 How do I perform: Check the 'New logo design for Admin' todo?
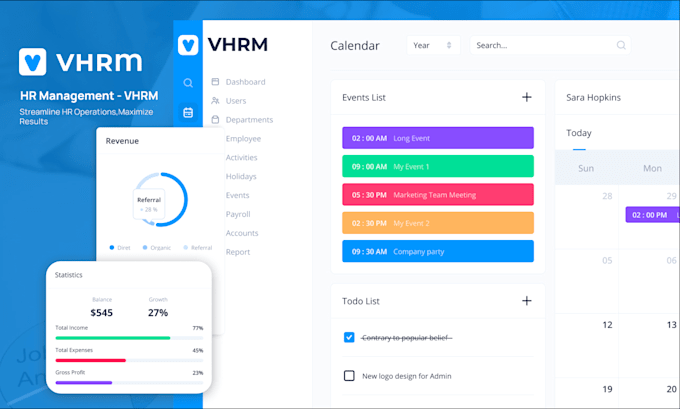coord(349,376)
